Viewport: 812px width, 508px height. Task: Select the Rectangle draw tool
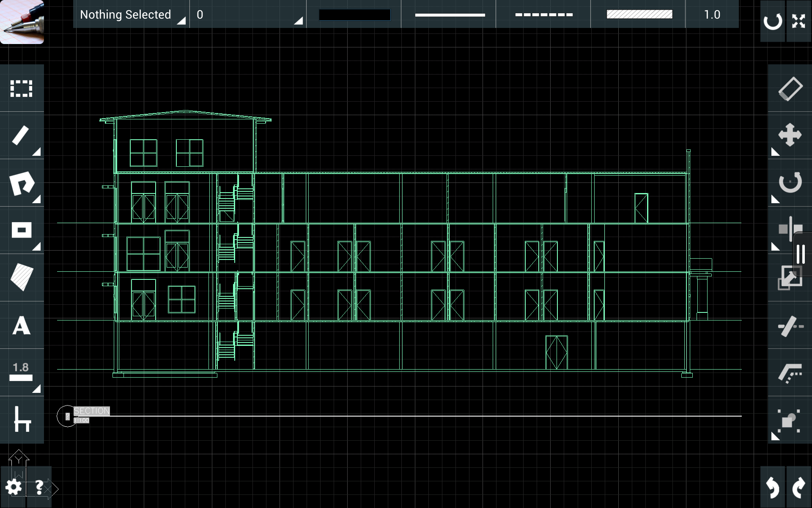tap(21, 231)
